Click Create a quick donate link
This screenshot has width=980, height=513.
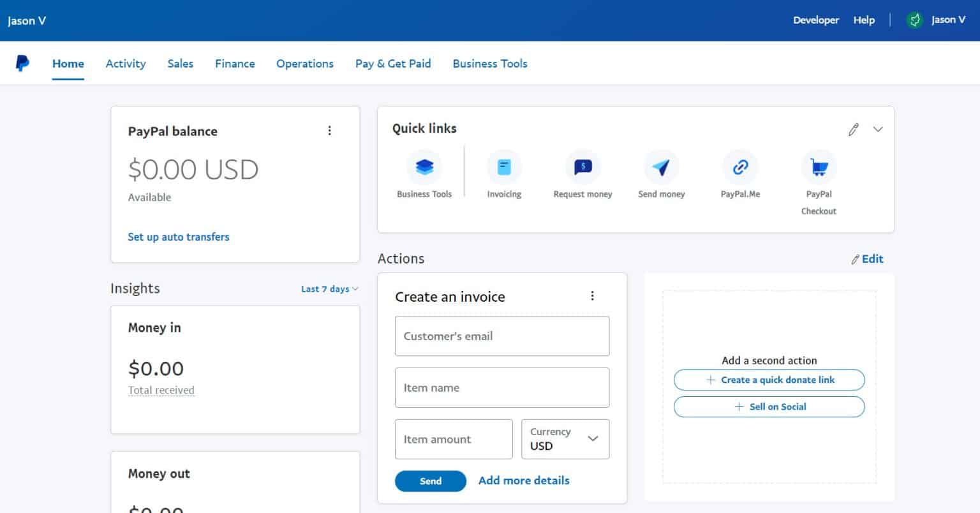(x=769, y=380)
